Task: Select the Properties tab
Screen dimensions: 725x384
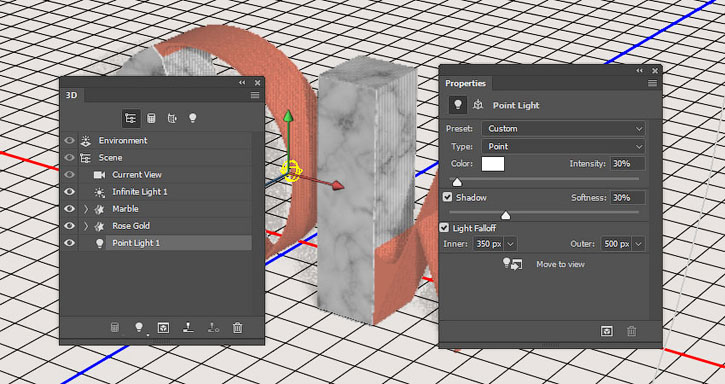Action: (466, 83)
